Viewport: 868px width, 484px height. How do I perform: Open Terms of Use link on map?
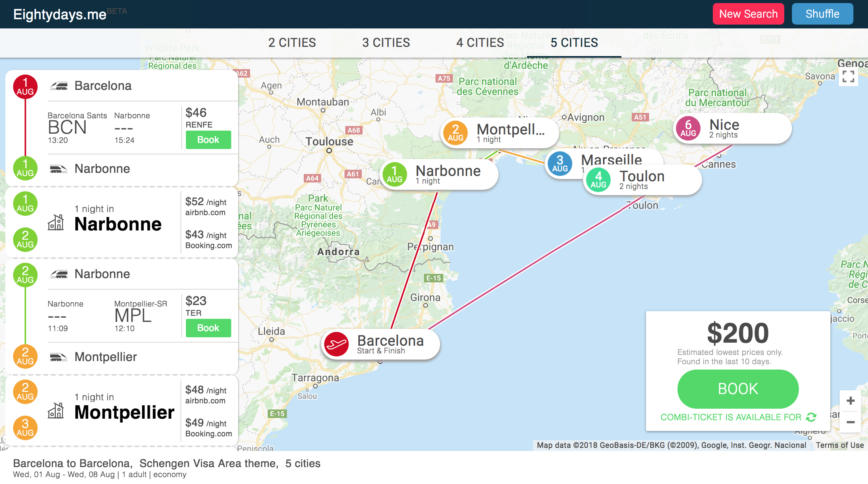[x=840, y=445]
